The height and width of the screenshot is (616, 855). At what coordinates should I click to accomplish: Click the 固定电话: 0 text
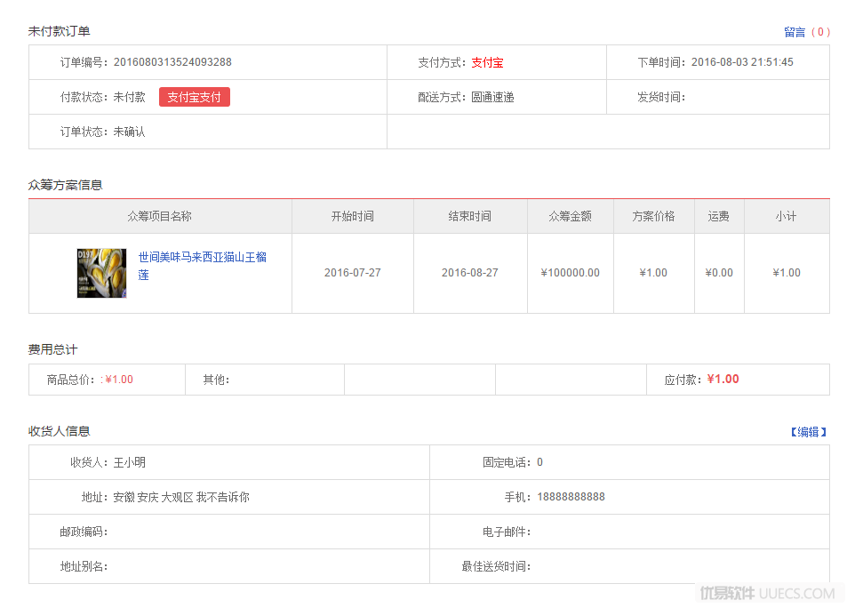pyautogui.click(x=513, y=463)
